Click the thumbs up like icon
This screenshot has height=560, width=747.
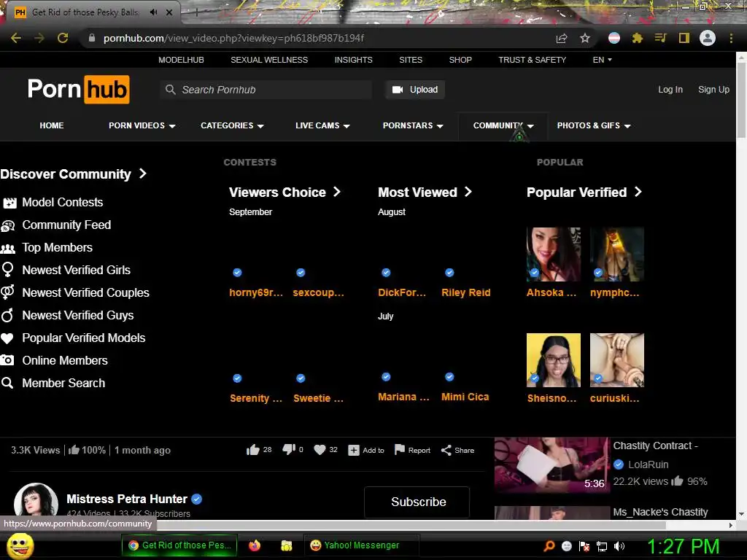click(253, 450)
